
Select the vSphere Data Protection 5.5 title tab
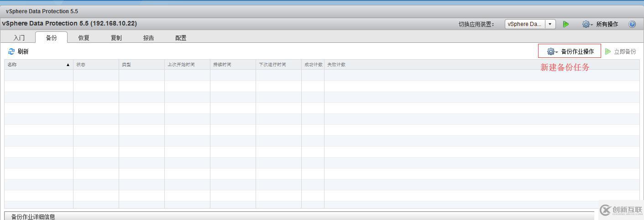tap(42, 11)
